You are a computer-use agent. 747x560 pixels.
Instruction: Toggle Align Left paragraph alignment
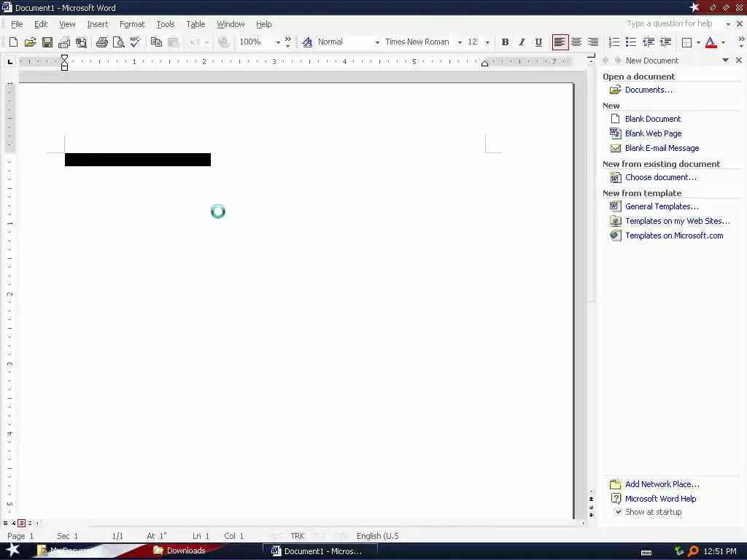click(560, 42)
